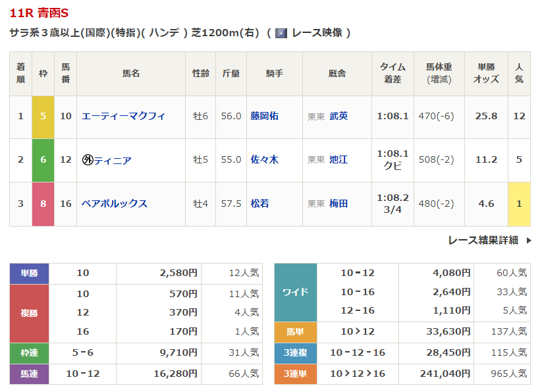Click the 3連複 payout label
This screenshot has width=542, height=392.
coord(296,353)
